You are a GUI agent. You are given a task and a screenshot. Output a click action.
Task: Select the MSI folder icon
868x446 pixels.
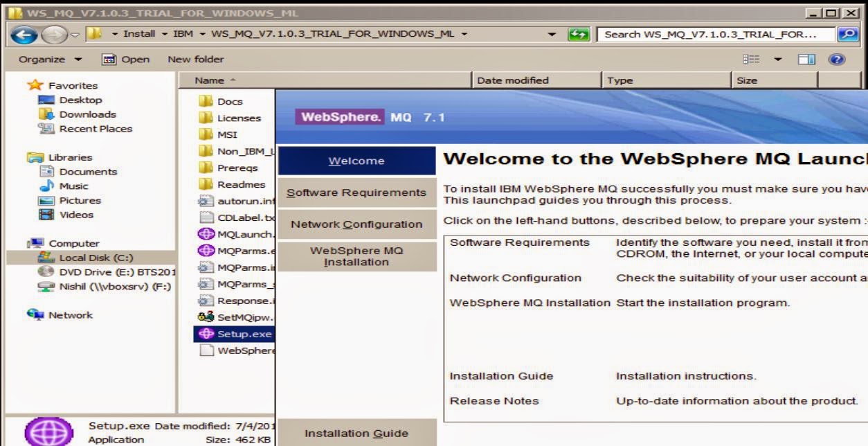206,134
